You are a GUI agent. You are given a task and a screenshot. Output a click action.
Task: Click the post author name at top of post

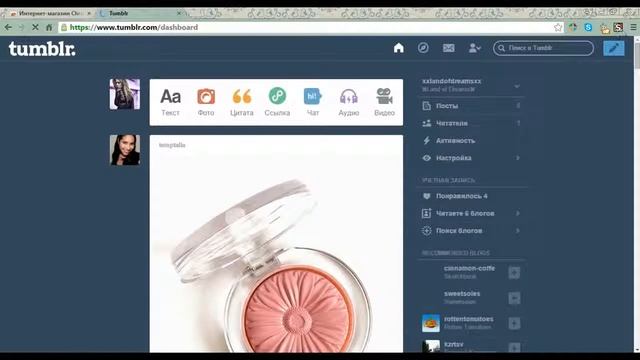click(x=172, y=145)
